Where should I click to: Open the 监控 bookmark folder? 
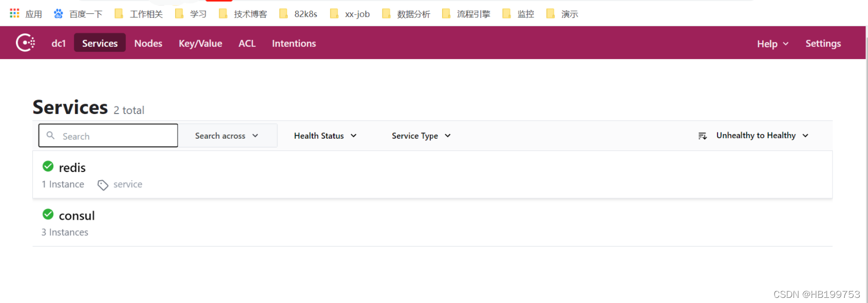(x=518, y=14)
